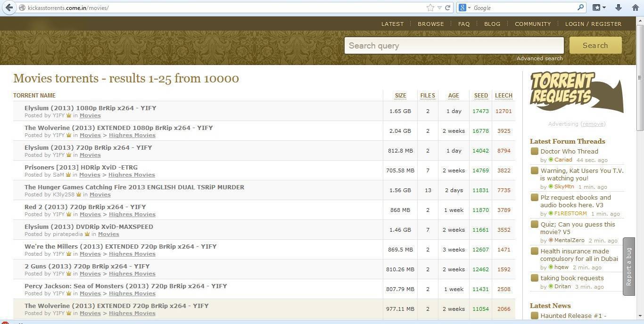Open Movies category on Hunger Games row
Image resolution: width=644 pixels, height=324 pixels.
[100, 194]
